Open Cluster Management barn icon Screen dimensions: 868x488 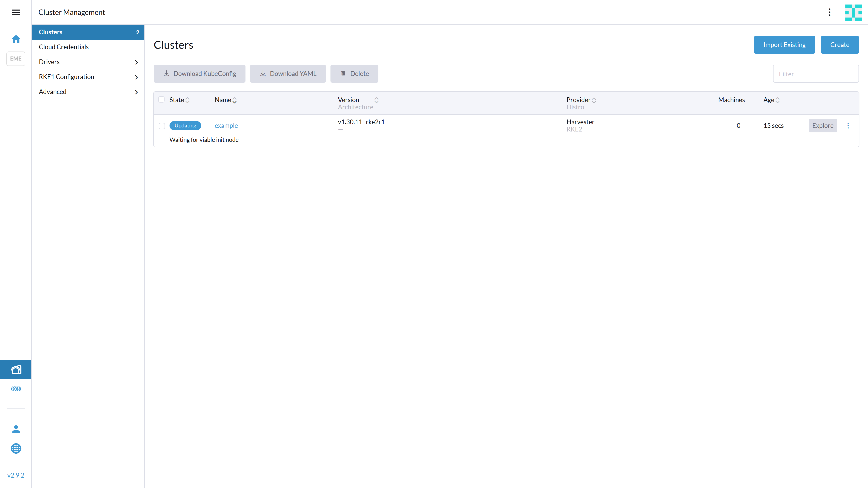[x=16, y=369]
